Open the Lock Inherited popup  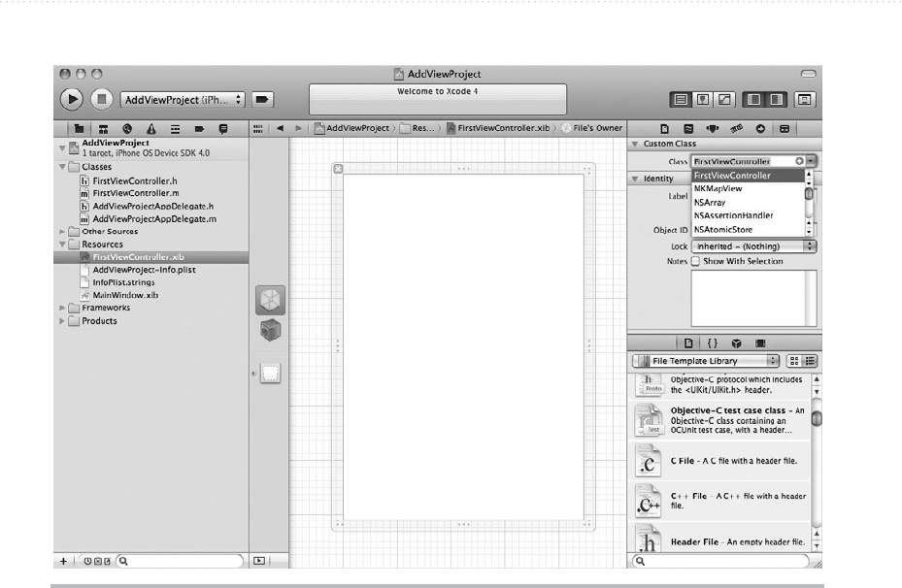pyautogui.click(x=753, y=246)
